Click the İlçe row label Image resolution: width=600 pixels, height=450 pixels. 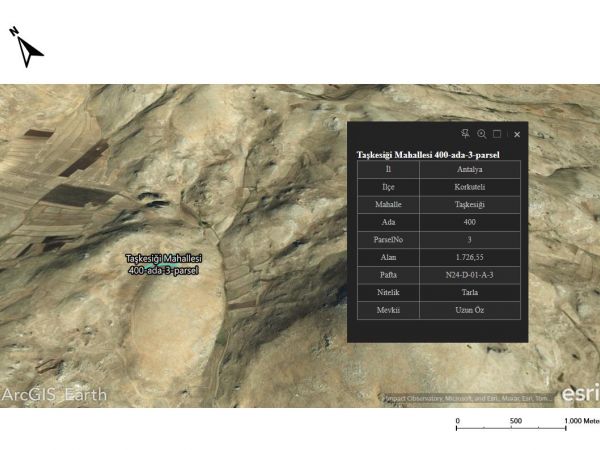[x=388, y=187]
